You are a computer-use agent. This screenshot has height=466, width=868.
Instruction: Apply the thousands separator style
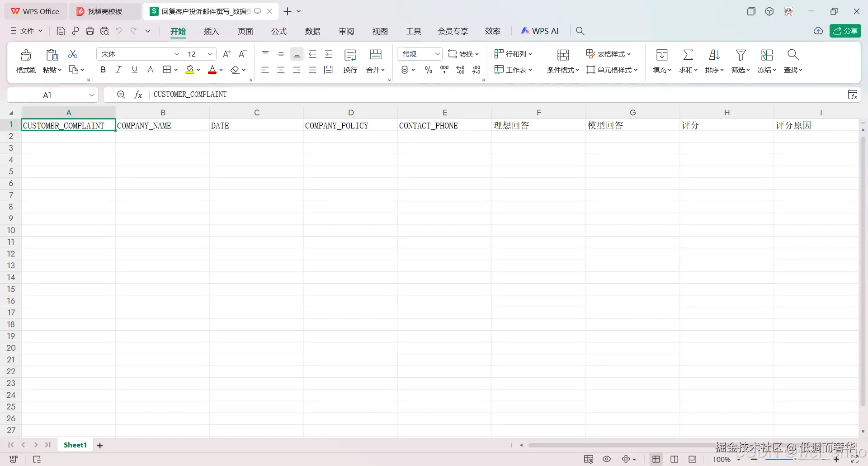coord(444,70)
